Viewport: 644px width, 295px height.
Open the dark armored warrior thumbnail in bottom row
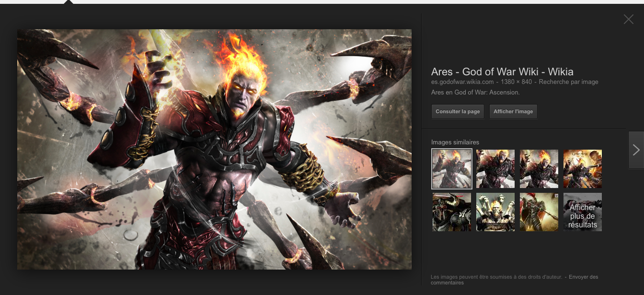pyautogui.click(x=452, y=212)
